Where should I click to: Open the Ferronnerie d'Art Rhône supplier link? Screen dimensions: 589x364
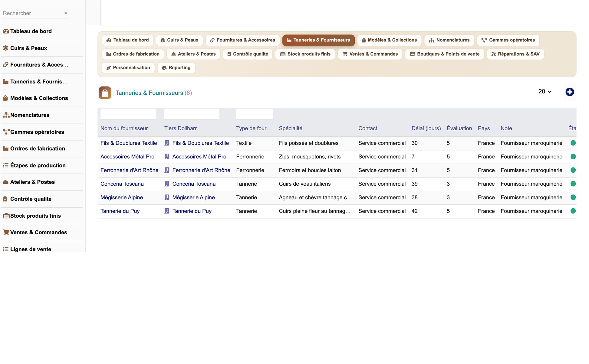pyautogui.click(x=129, y=170)
